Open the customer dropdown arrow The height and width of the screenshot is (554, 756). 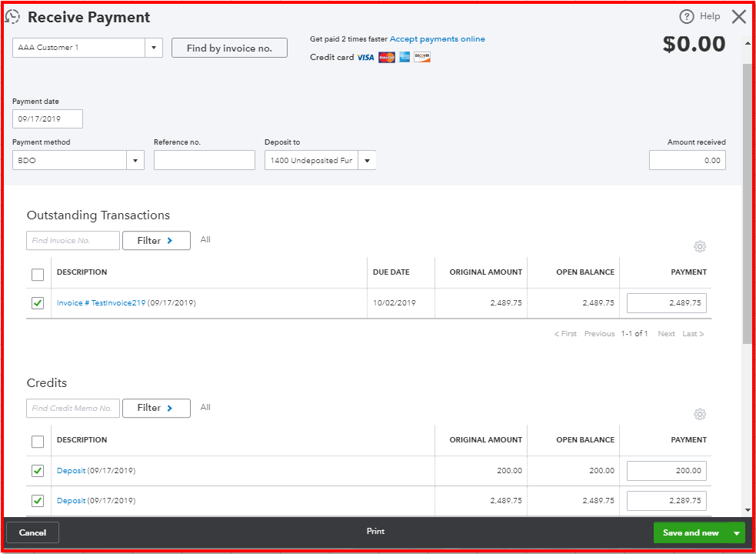coord(154,48)
